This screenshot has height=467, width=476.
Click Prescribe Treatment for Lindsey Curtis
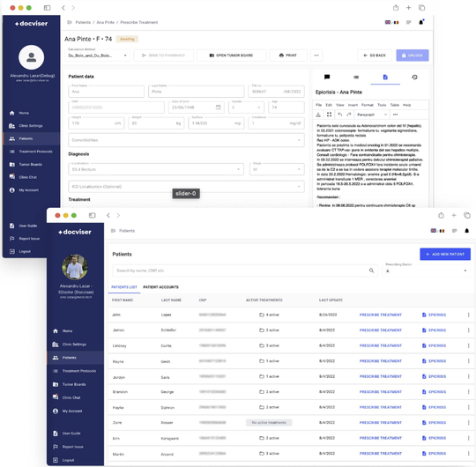(381, 345)
